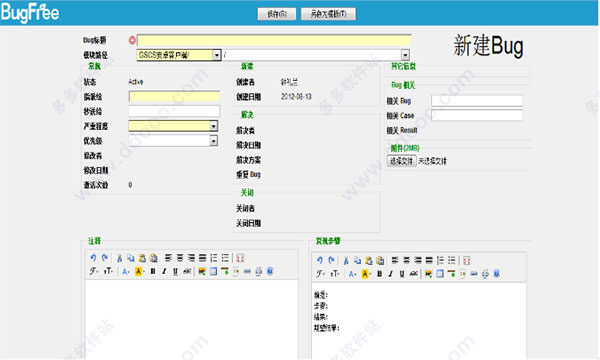This screenshot has height=360, width=600.
Task: Click the copy icon in left comment editor
Action: pos(130,258)
